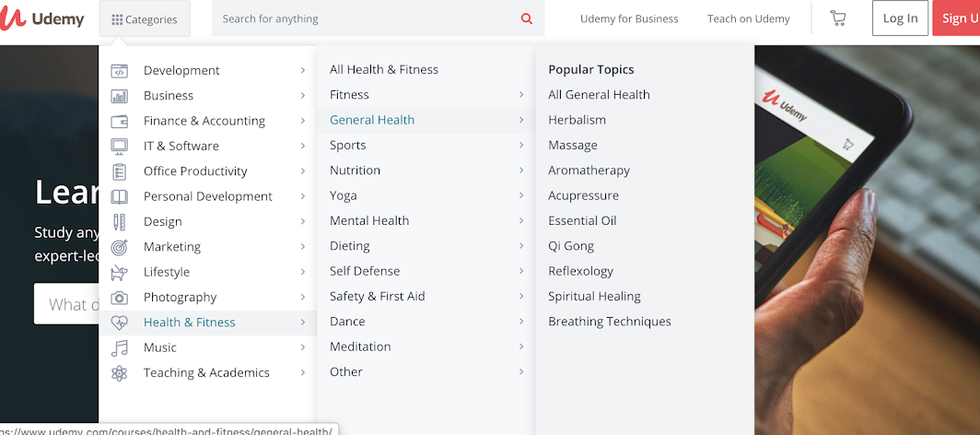The height and width of the screenshot is (435, 980).
Task: Open the Aromatherapy topic
Action: (x=589, y=170)
